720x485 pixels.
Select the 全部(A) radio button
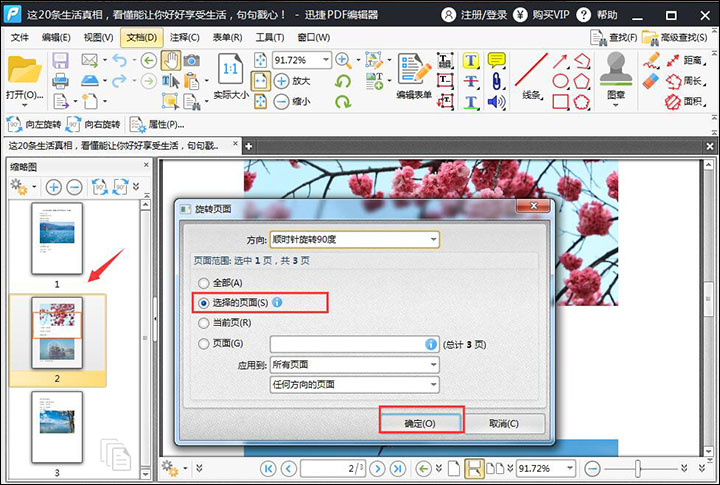coord(205,283)
